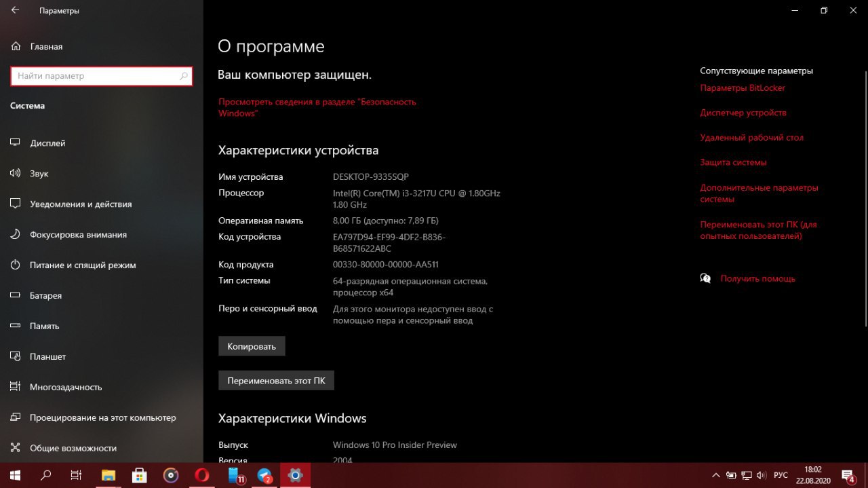The height and width of the screenshot is (488, 868).
Task: Click rename PC for advanced users link
Action: tap(758, 230)
